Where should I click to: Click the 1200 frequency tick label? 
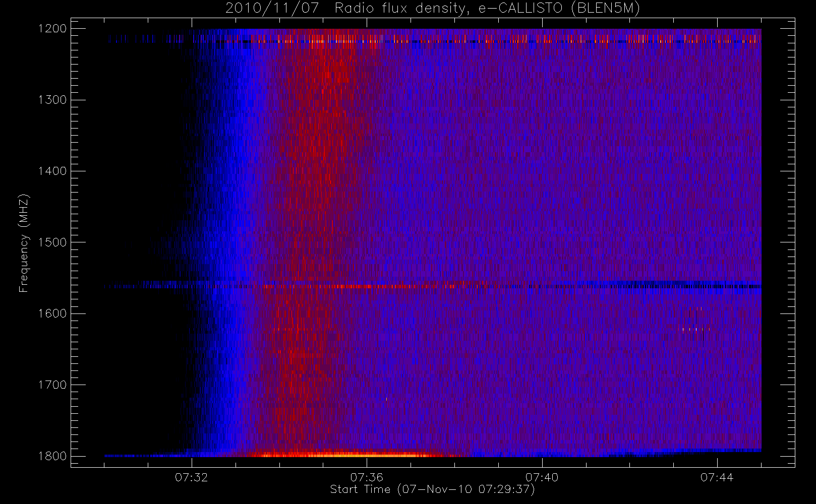coord(52,29)
